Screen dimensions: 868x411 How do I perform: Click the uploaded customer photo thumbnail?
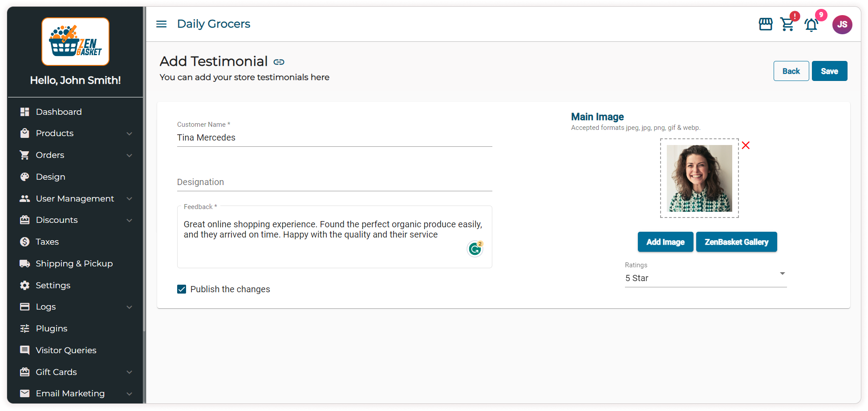pyautogui.click(x=699, y=178)
